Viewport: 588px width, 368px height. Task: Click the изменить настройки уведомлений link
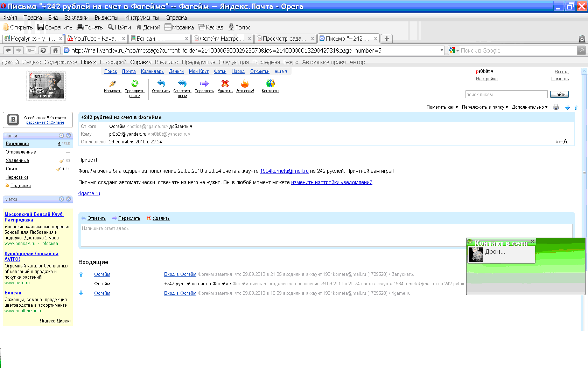pyautogui.click(x=331, y=182)
